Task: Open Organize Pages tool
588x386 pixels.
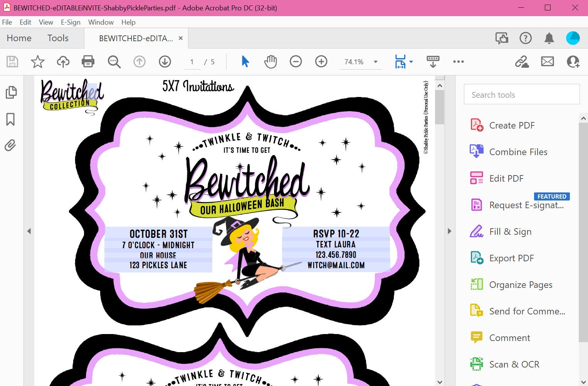Action: click(x=511, y=285)
